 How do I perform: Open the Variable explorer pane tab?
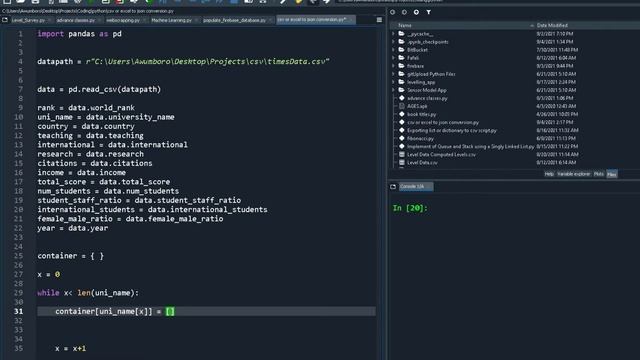(x=573, y=174)
